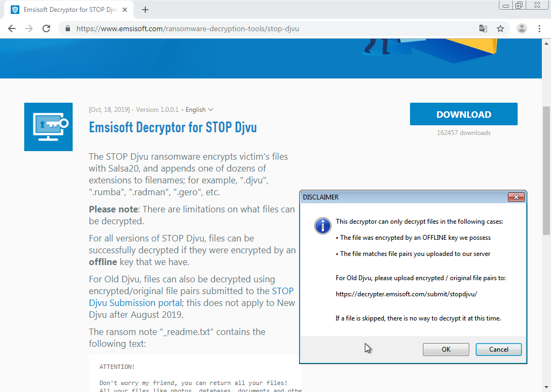The height and width of the screenshot is (392, 551).
Task: Open a new tab with plus button
Action: [145, 10]
